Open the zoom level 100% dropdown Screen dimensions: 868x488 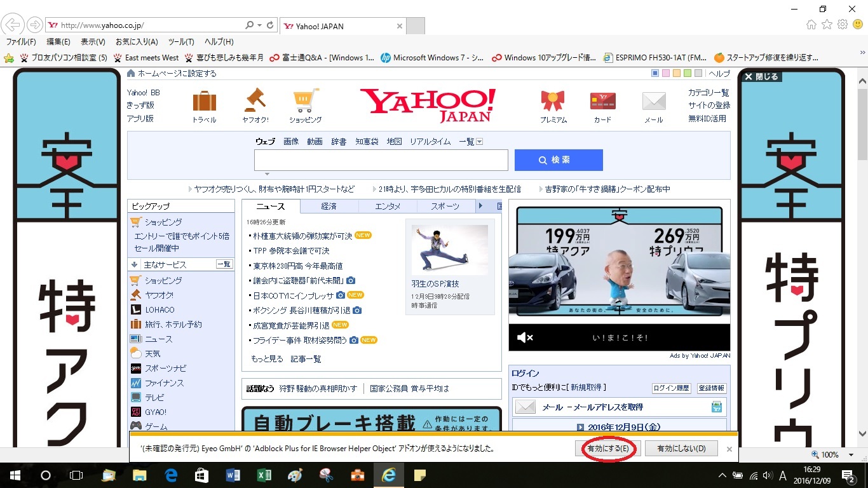(852, 455)
